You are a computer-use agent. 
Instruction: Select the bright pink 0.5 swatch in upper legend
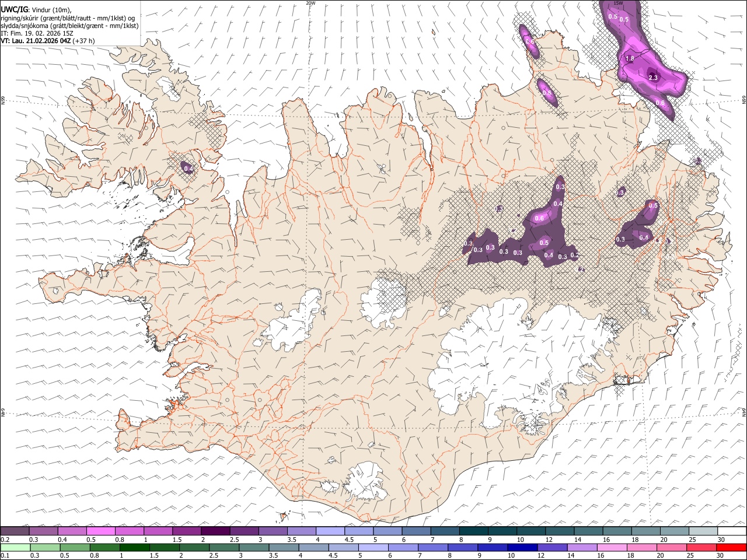pos(100,531)
